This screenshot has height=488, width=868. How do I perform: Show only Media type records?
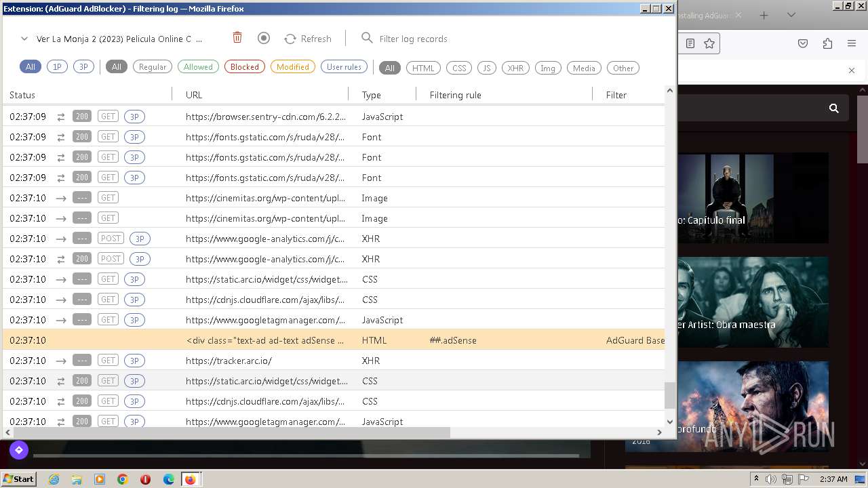pos(584,68)
